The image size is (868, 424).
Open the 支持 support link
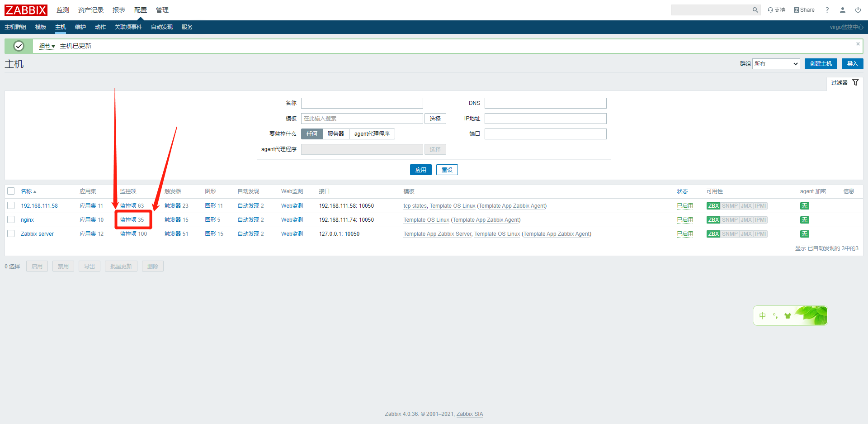point(776,10)
